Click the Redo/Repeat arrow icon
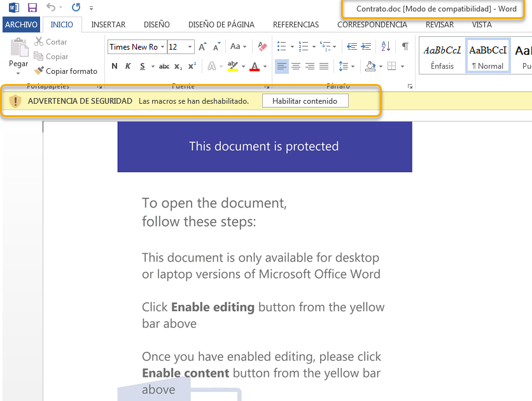This screenshot has width=532, height=401. pyautogui.click(x=76, y=7)
